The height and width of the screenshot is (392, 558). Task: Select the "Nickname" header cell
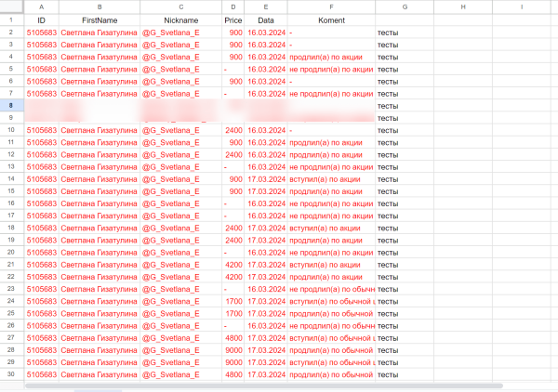(180, 20)
